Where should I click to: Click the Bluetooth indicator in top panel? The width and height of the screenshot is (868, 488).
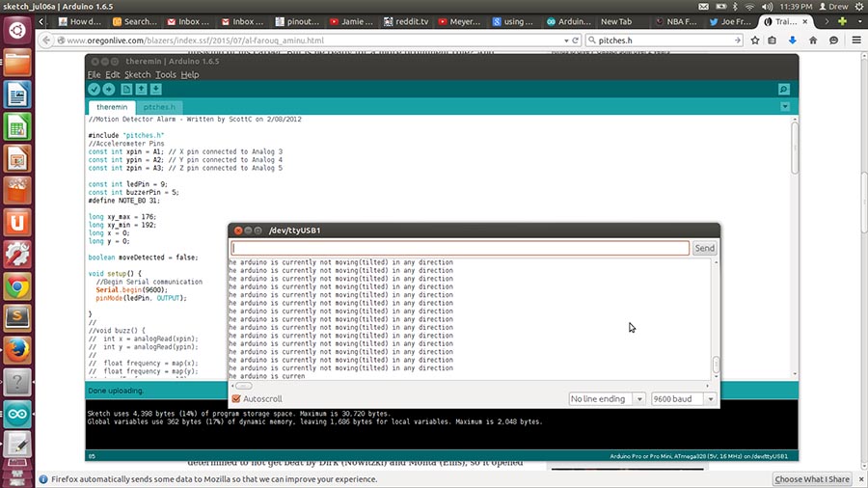pyautogui.click(x=735, y=7)
